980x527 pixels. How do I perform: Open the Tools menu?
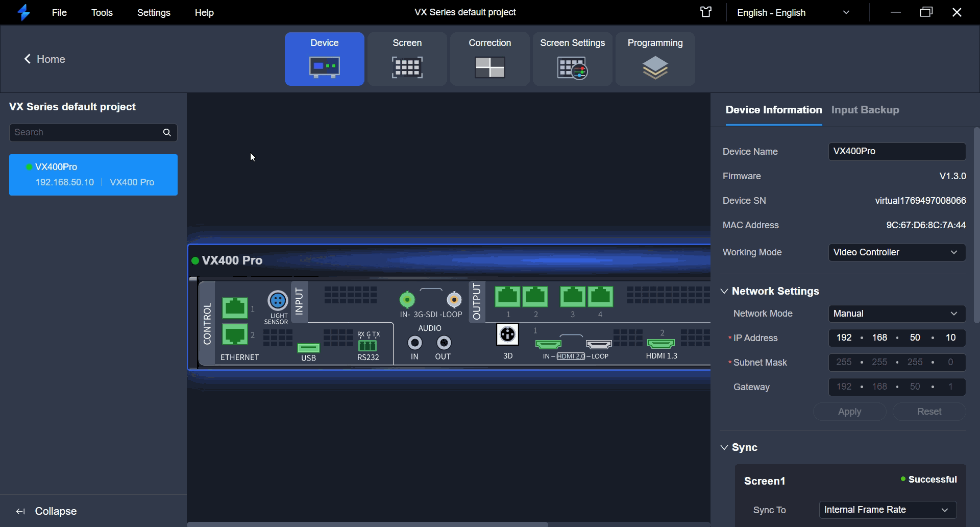click(102, 12)
